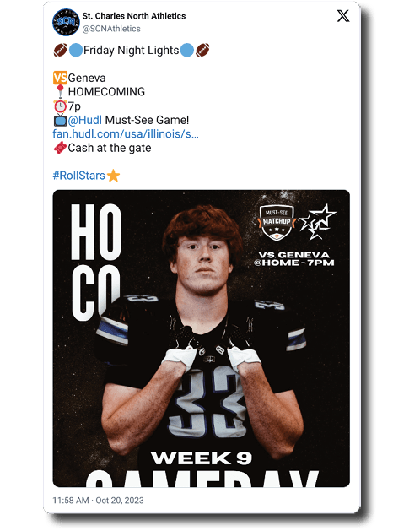
Task: Click the VS. GENEVA @HOME - 7PM text
Action: point(293,258)
